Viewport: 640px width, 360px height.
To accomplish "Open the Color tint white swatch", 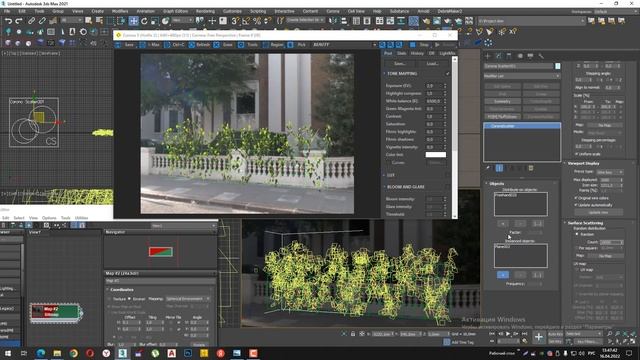I will pyautogui.click(x=436, y=155).
